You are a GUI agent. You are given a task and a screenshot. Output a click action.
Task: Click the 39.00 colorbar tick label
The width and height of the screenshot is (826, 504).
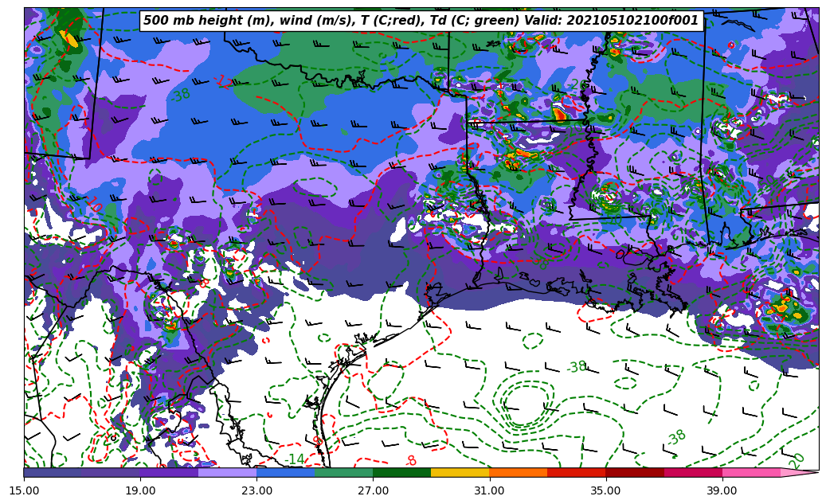pos(722,490)
